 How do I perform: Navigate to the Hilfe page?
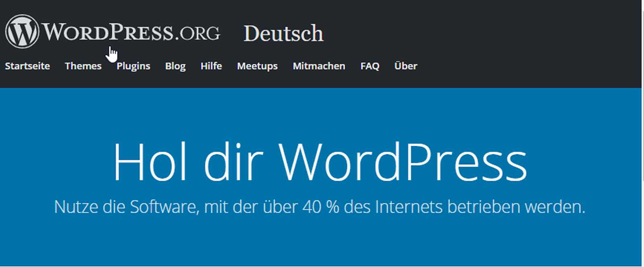pos(211,66)
